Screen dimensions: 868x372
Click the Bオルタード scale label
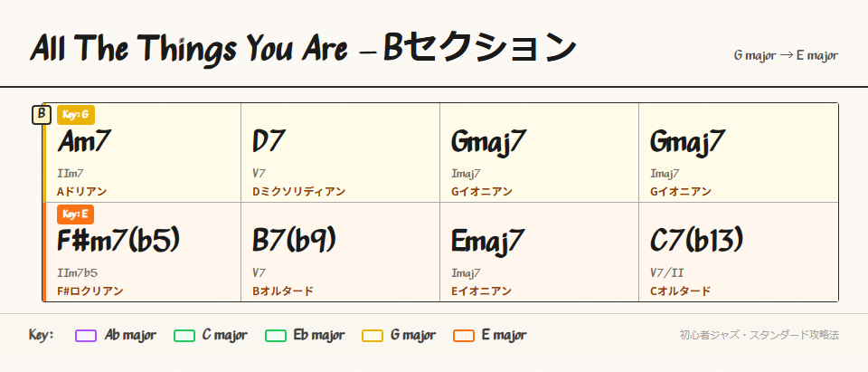click(x=283, y=291)
